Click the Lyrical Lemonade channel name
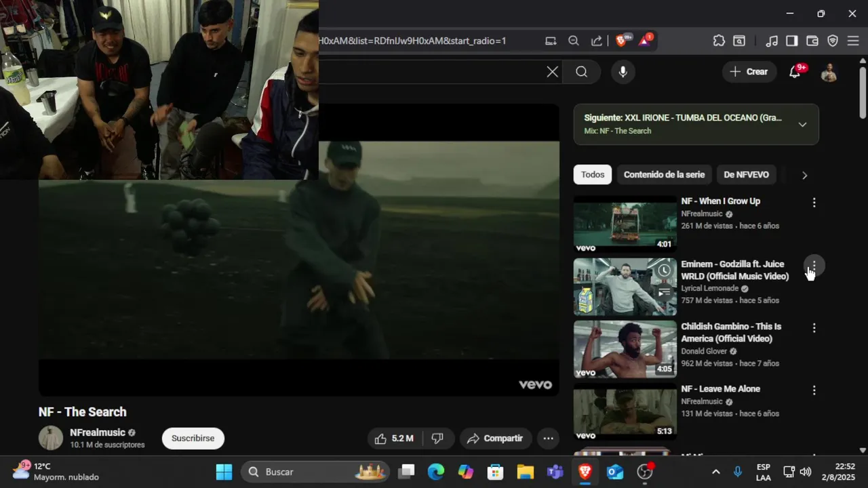 coord(709,289)
